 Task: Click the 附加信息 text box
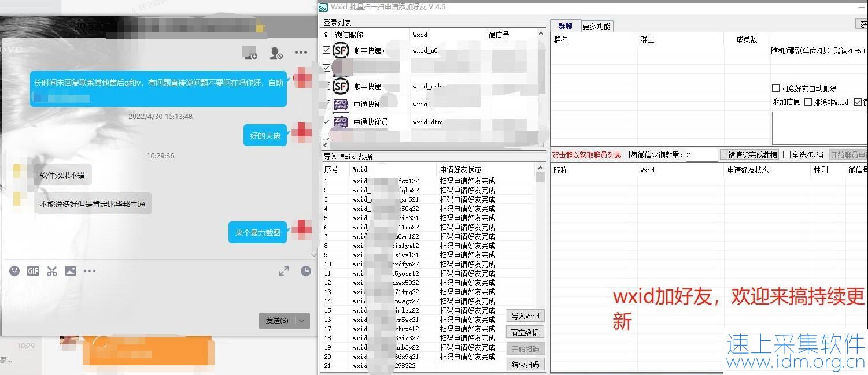pos(819,128)
